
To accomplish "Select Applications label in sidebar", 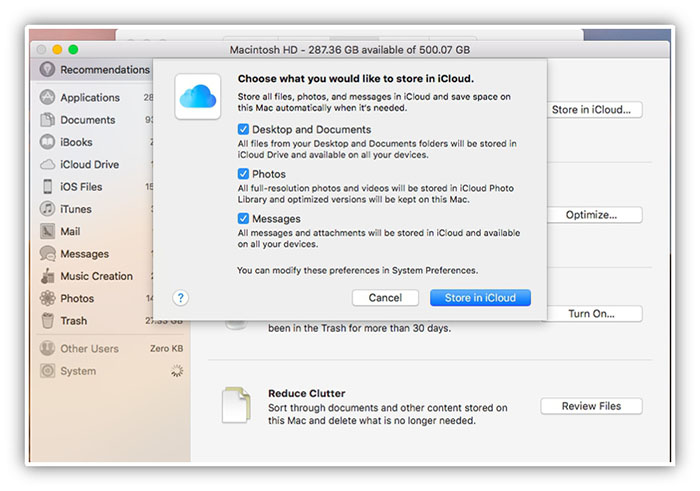I will coord(90,97).
